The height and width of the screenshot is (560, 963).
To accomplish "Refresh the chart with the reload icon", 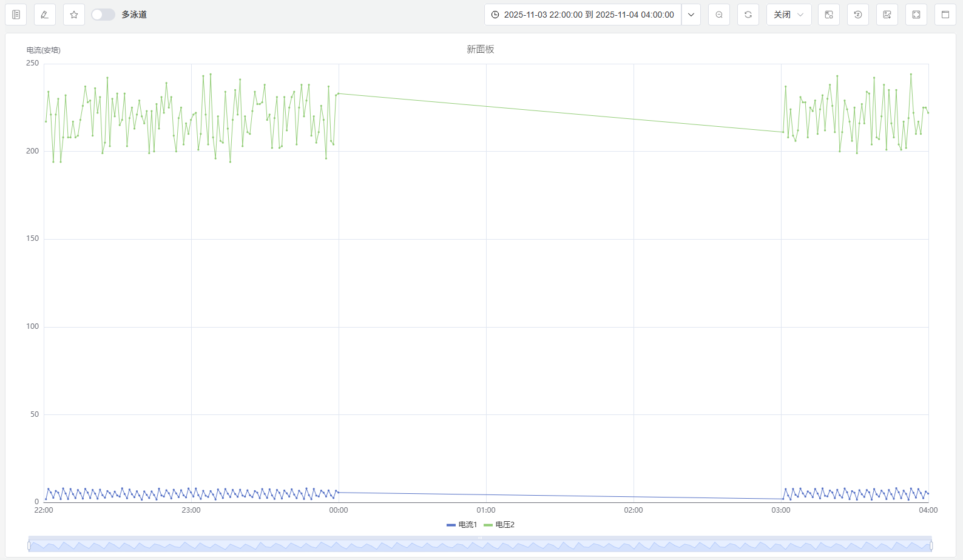I will (748, 15).
